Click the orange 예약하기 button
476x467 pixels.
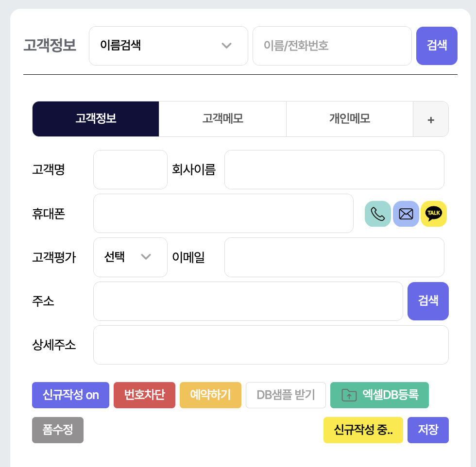click(210, 395)
